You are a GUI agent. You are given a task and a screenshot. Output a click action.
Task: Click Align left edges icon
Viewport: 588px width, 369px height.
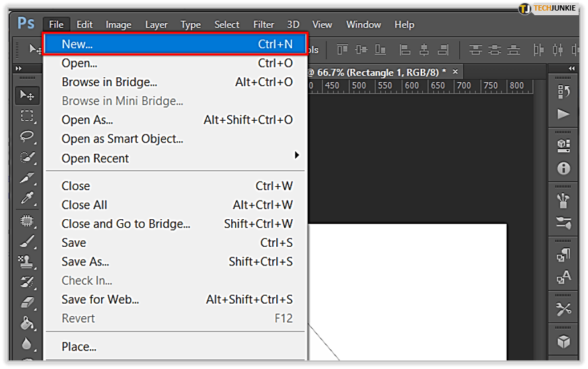click(x=404, y=50)
